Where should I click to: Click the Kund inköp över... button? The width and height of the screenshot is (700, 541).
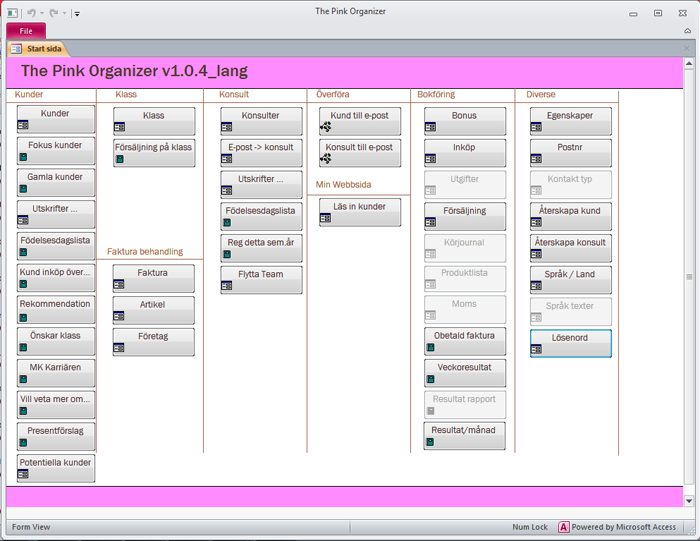pos(56,278)
